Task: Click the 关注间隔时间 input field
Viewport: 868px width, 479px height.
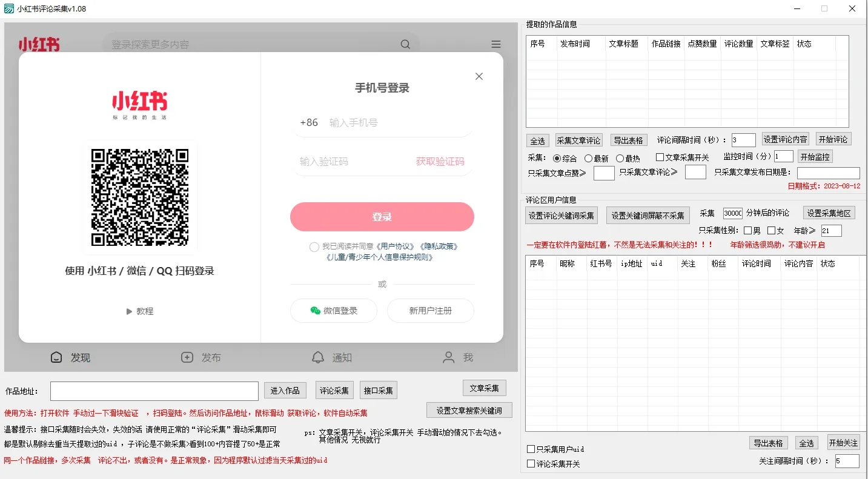Action: click(x=847, y=461)
